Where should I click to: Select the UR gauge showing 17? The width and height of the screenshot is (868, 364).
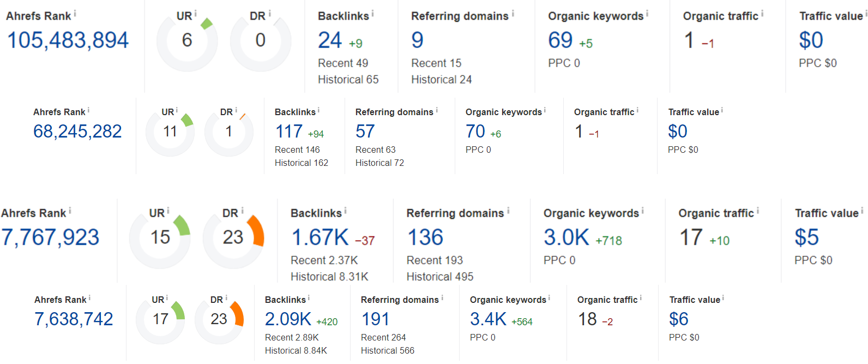pyautogui.click(x=160, y=320)
